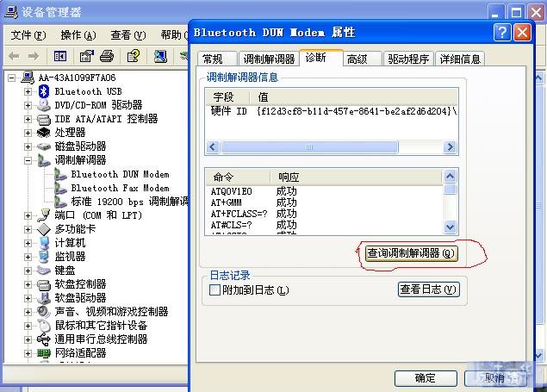Viewport: 547px width, 392px height.
Task: Select the 声音、视频和游戏控制器 speaker icon
Action: (x=44, y=311)
